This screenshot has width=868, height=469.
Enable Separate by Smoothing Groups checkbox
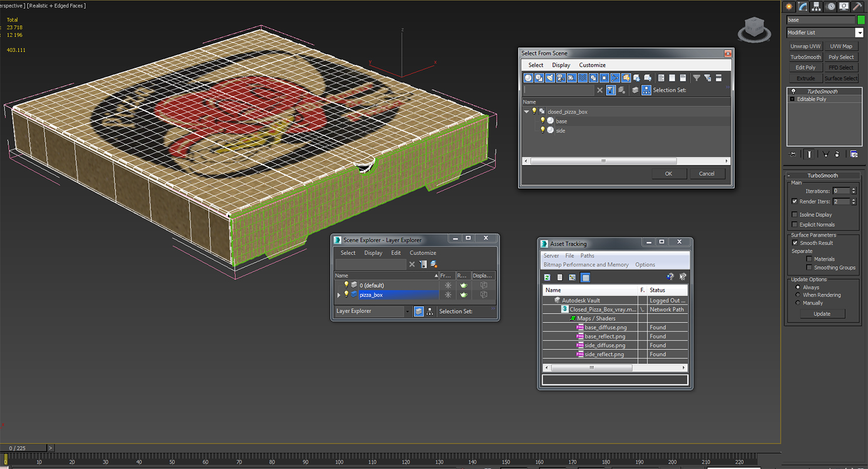pyautogui.click(x=809, y=267)
